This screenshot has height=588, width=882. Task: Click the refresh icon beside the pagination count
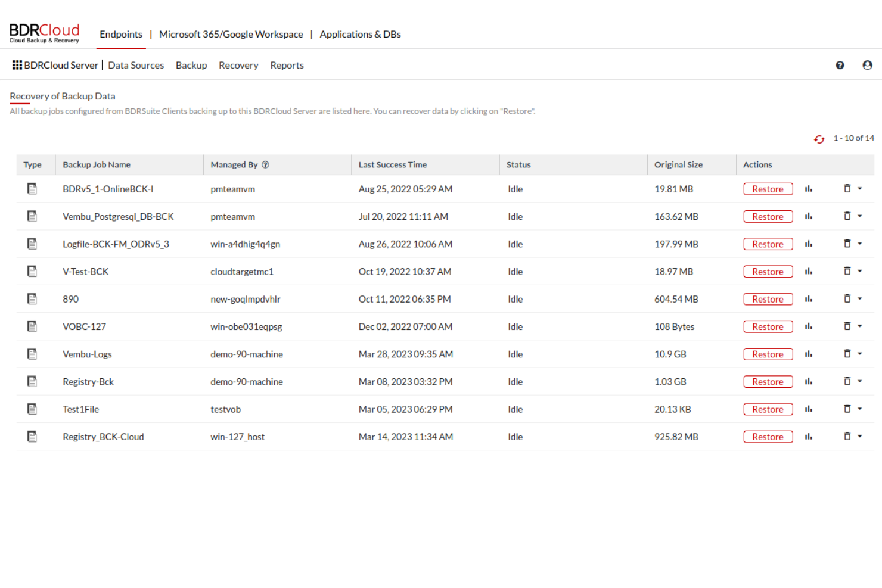coord(819,139)
